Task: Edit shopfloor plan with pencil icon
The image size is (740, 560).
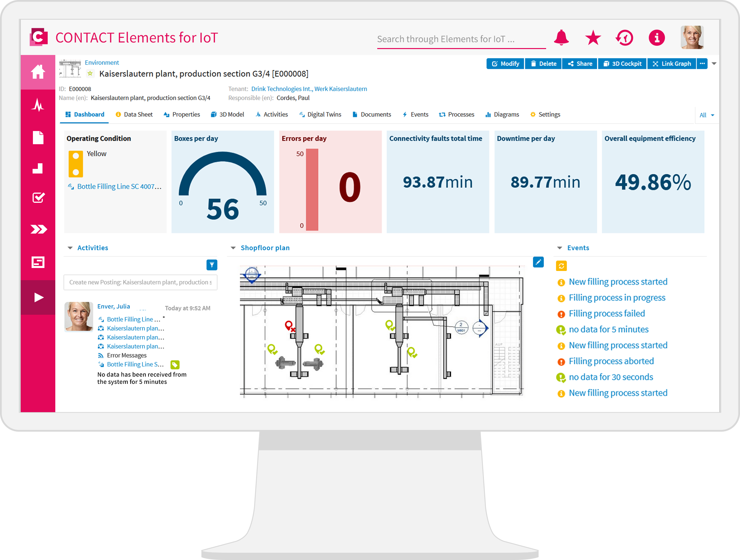Action: [538, 262]
